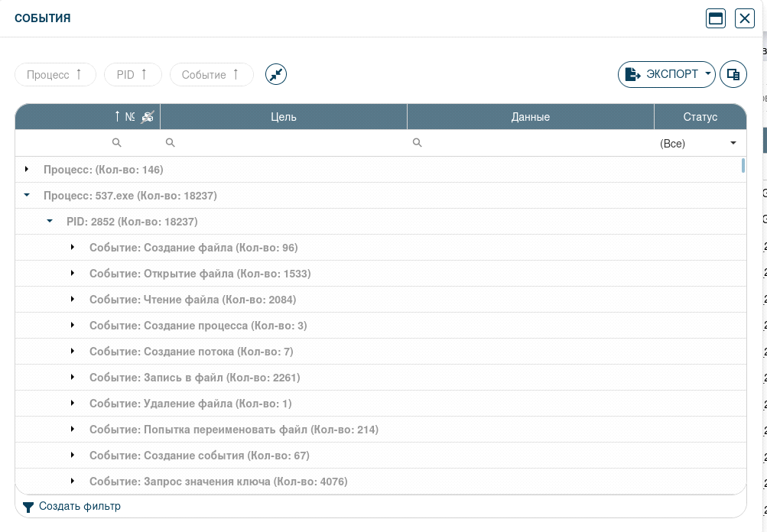Click the collapse-all groups arrows icon
Screen dimensions: 767x532
276,74
